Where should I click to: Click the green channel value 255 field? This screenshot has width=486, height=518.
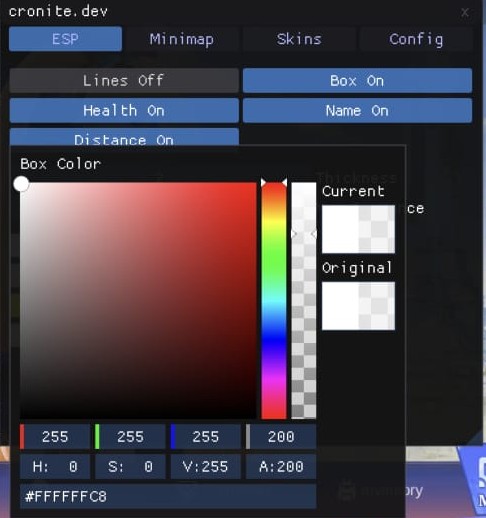(130, 437)
